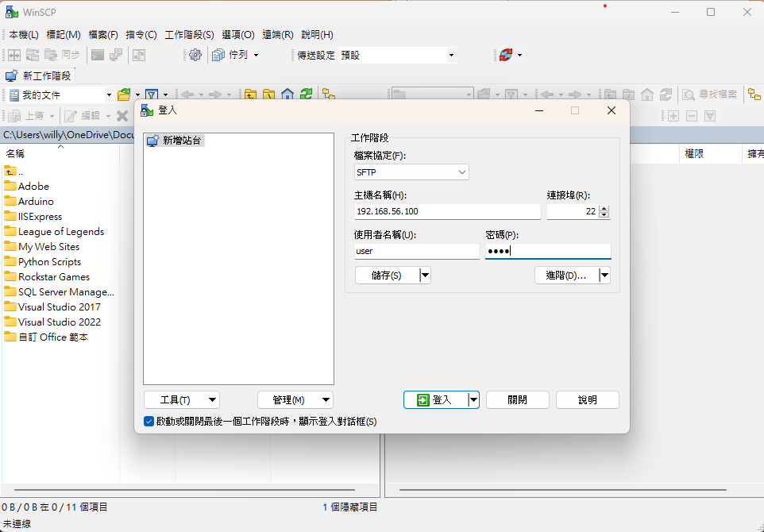Image resolution: width=764 pixels, height=532 pixels.
Task: Toggle the local directory tree icon
Action: tap(329, 94)
